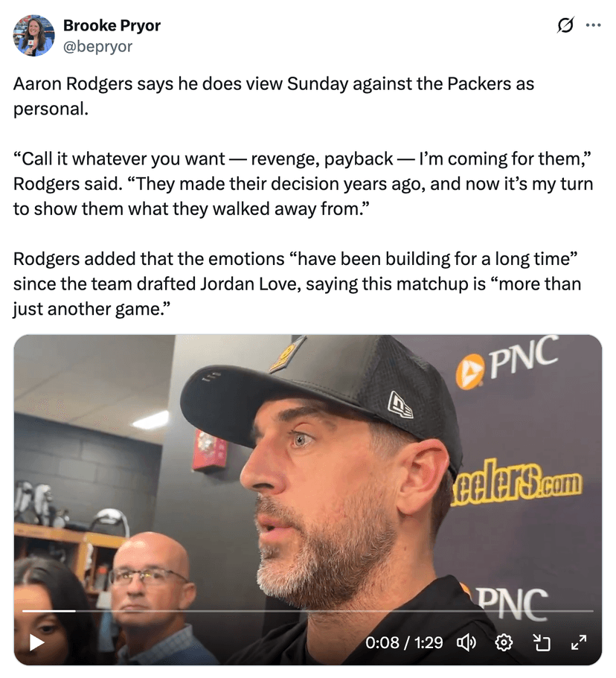This screenshot has width=616, height=678.
Task: Click the 0:08 / 1:29 timestamp
Action: point(405,642)
